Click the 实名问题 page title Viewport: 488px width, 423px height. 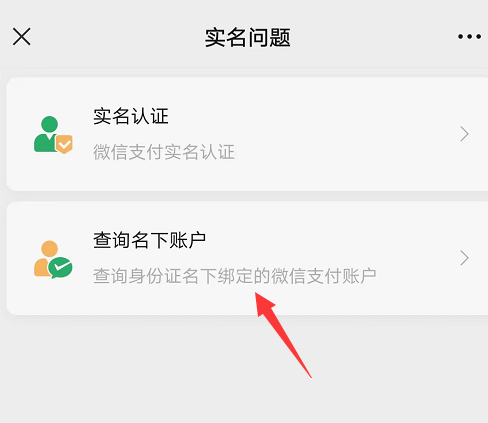(x=247, y=37)
